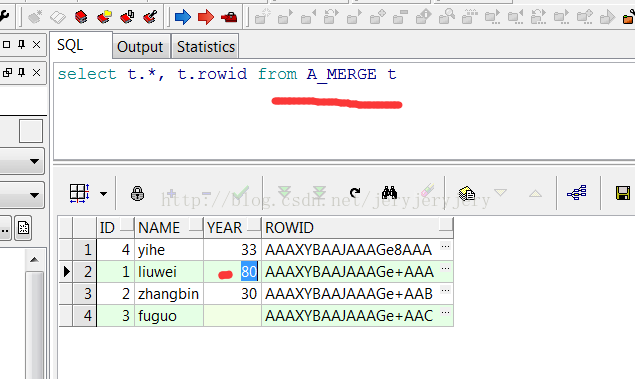The image size is (635, 379).
Task: Go to next record down-triangle
Action: tap(501, 193)
